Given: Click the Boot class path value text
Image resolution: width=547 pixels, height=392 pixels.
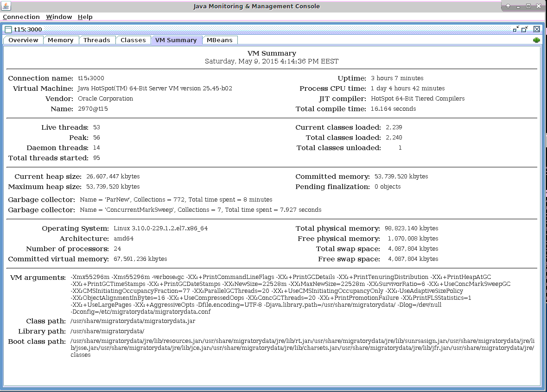Looking at the screenshot, I should [x=302, y=348].
